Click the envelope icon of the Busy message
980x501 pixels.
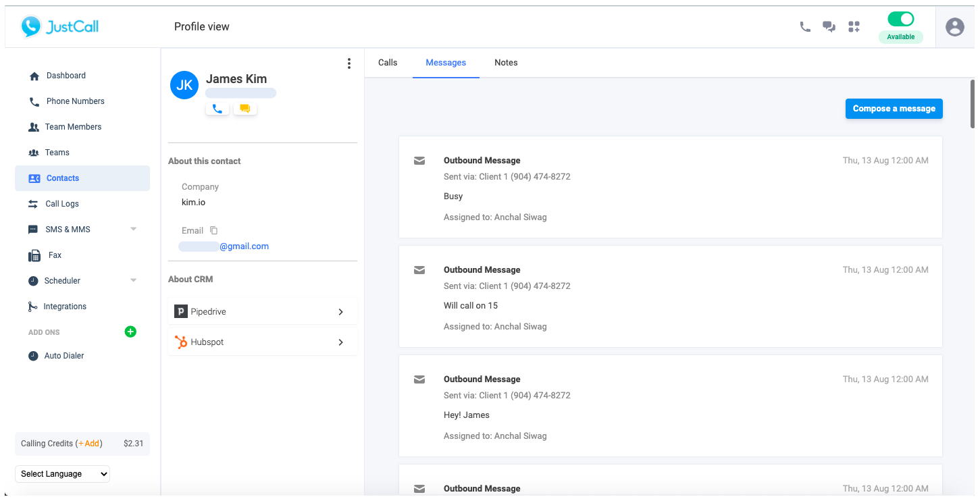click(419, 161)
